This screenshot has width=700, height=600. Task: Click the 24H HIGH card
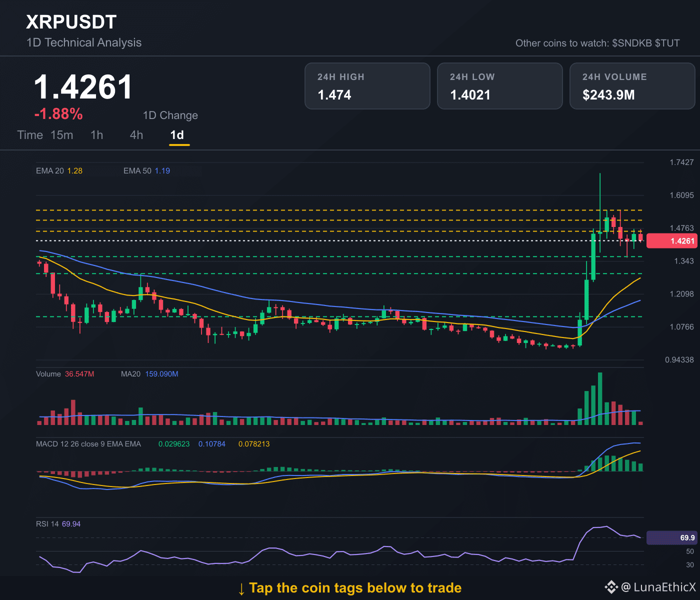[367, 86]
